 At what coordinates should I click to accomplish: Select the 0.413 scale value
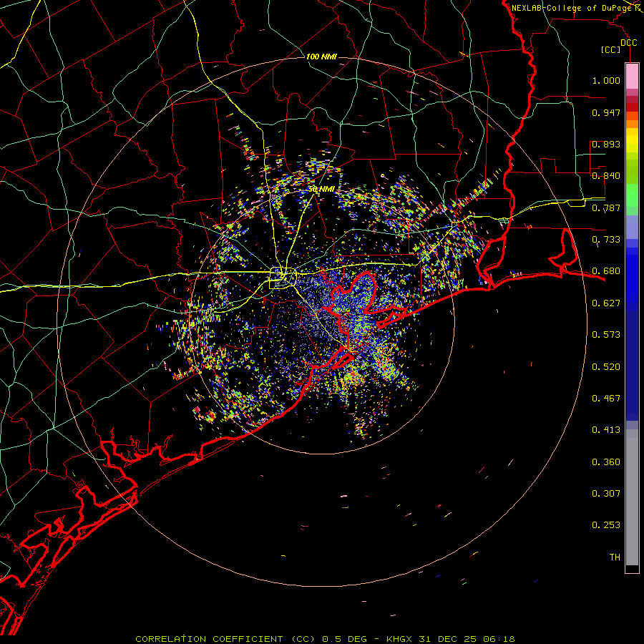point(606,430)
